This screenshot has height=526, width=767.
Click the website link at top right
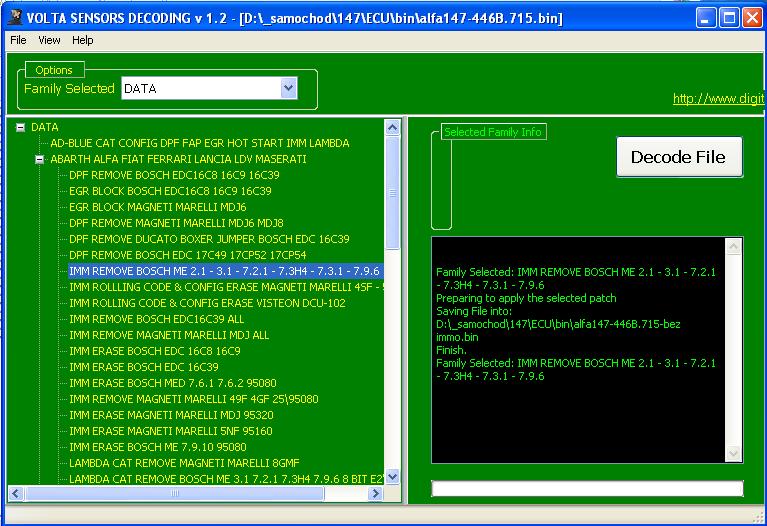click(x=718, y=98)
